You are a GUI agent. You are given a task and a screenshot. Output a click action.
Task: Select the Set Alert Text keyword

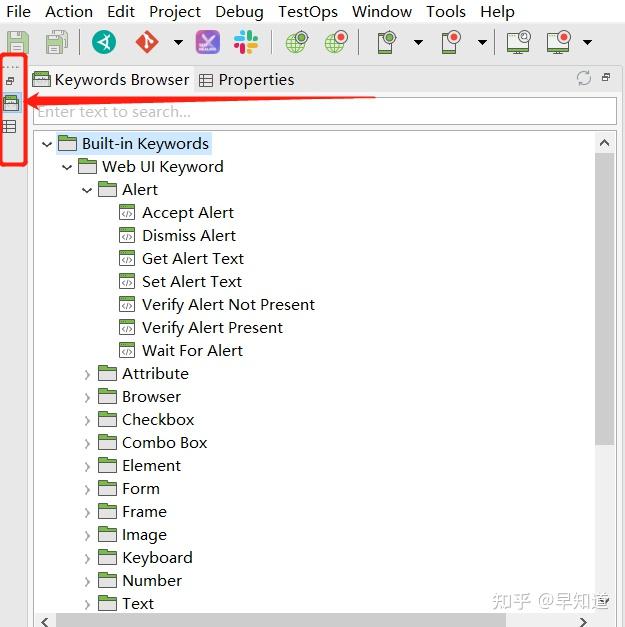[181, 282]
